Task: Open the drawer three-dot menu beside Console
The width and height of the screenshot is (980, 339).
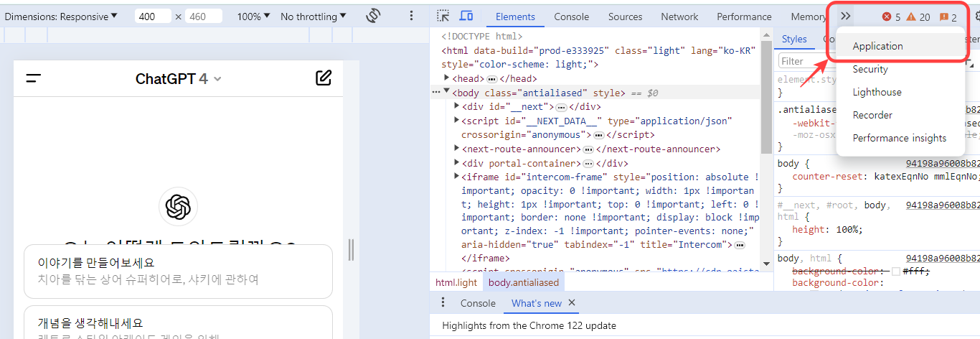Action: tap(443, 303)
